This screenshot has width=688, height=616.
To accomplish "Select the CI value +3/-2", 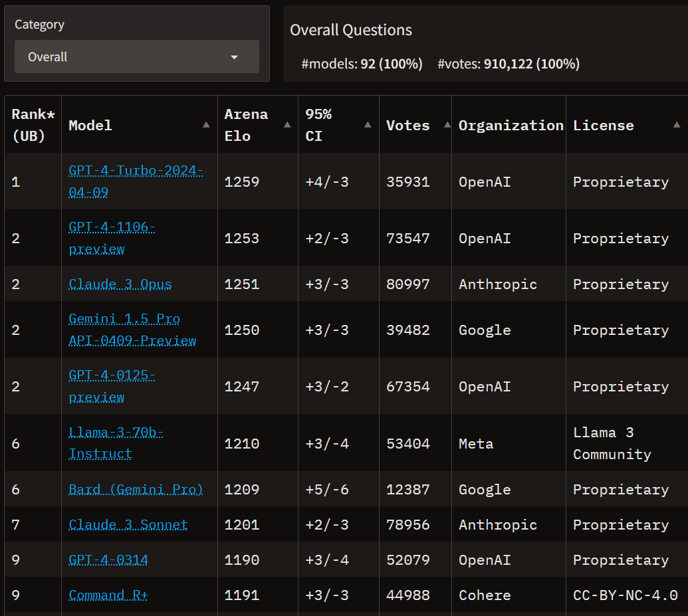I will (327, 387).
